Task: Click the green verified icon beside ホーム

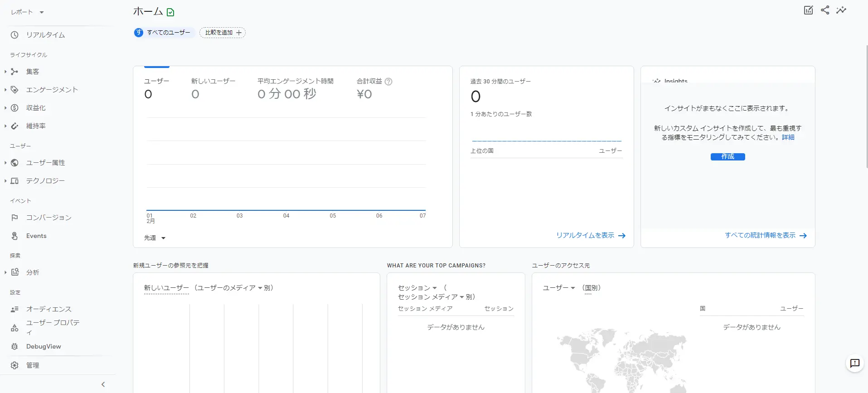Action: (x=170, y=12)
